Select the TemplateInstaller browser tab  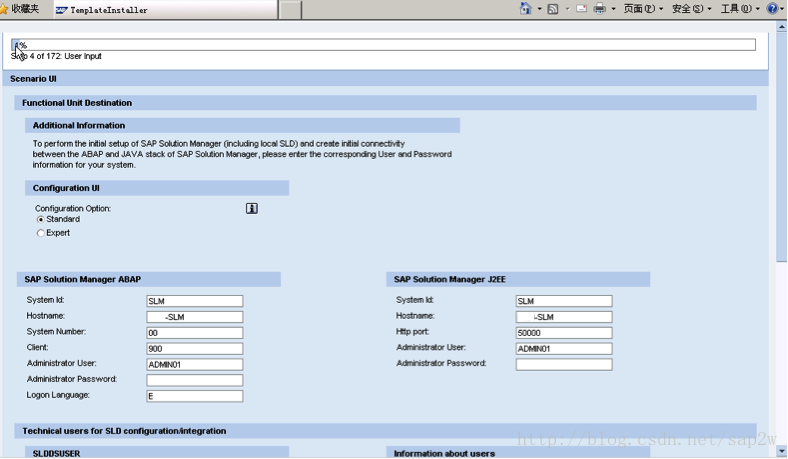tap(165, 10)
